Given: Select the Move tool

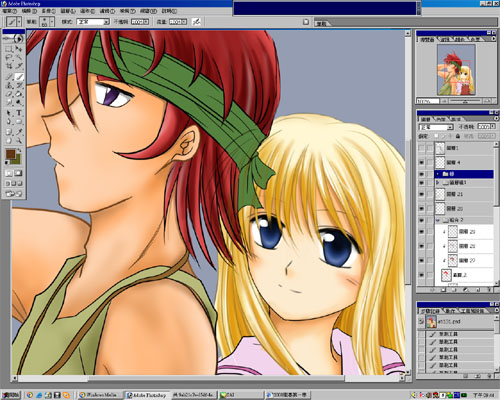Looking at the screenshot, I should point(18,49).
